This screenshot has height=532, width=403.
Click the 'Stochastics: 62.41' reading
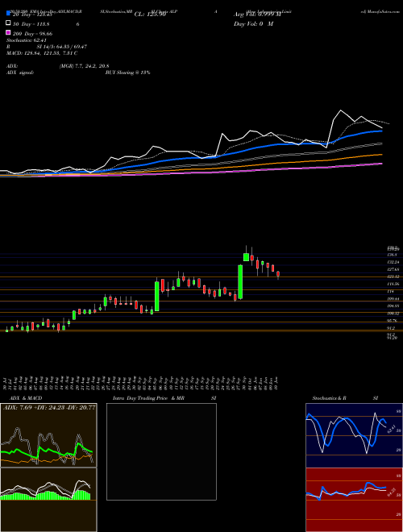[27, 40]
